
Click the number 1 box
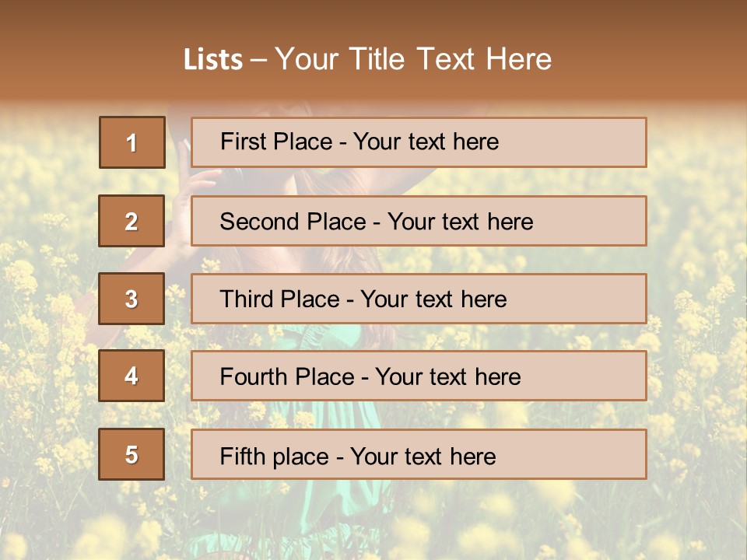click(x=132, y=142)
